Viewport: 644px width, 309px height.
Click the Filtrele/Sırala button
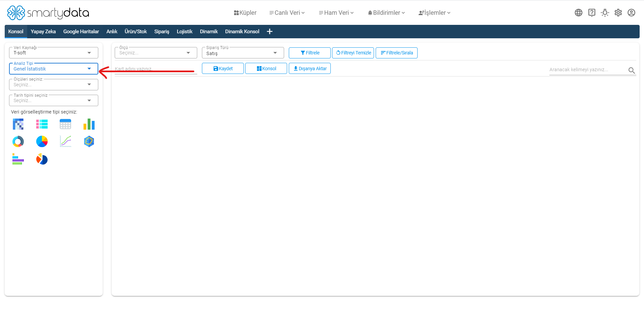click(396, 53)
